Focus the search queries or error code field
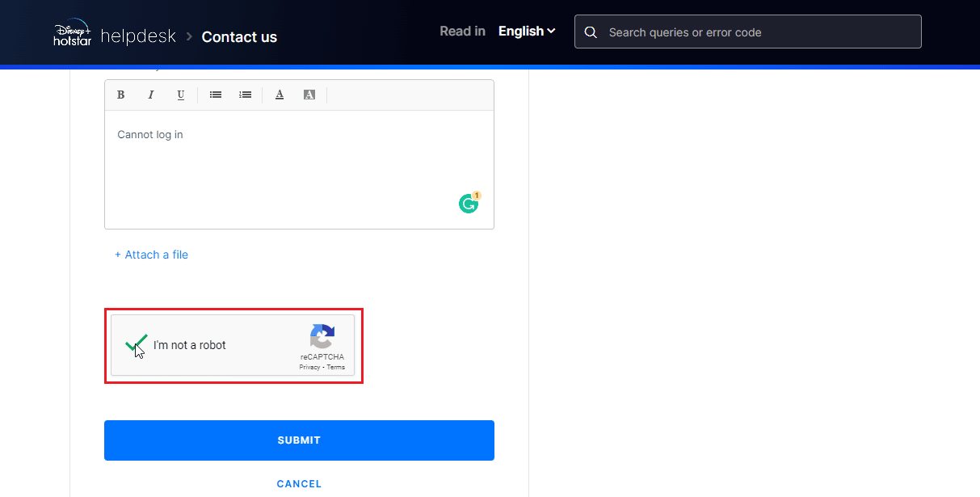 click(748, 32)
